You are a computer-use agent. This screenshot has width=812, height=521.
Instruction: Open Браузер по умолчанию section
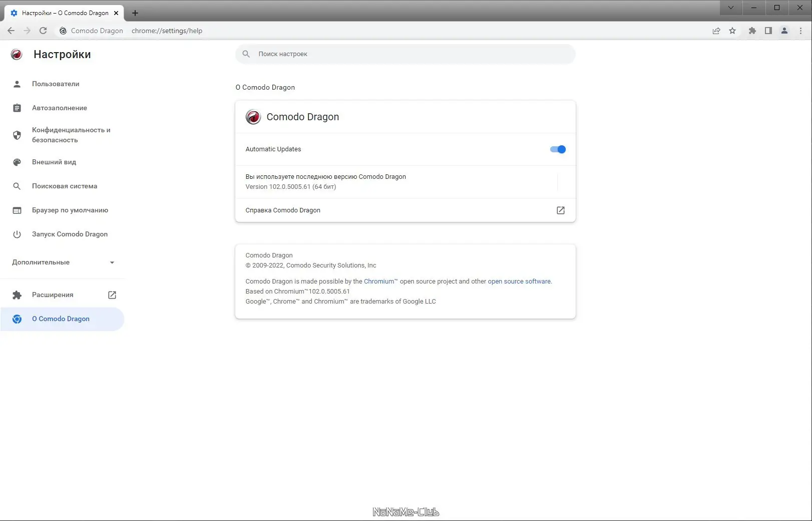coord(62,210)
